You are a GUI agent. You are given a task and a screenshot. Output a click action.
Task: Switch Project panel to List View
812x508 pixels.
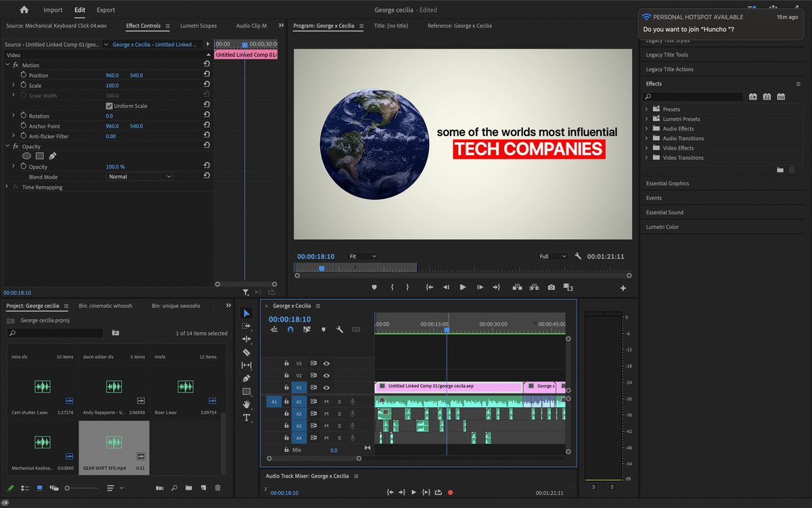pyautogui.click(x=24, y=488)
